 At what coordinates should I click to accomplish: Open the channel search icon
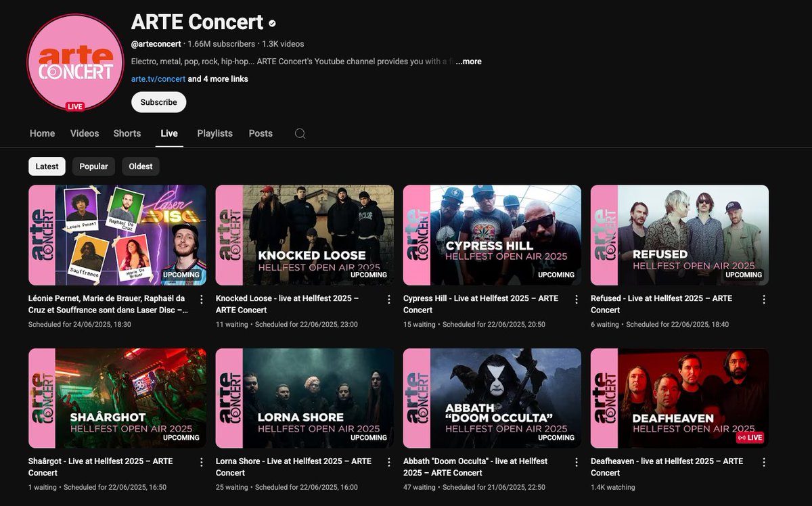299,133
